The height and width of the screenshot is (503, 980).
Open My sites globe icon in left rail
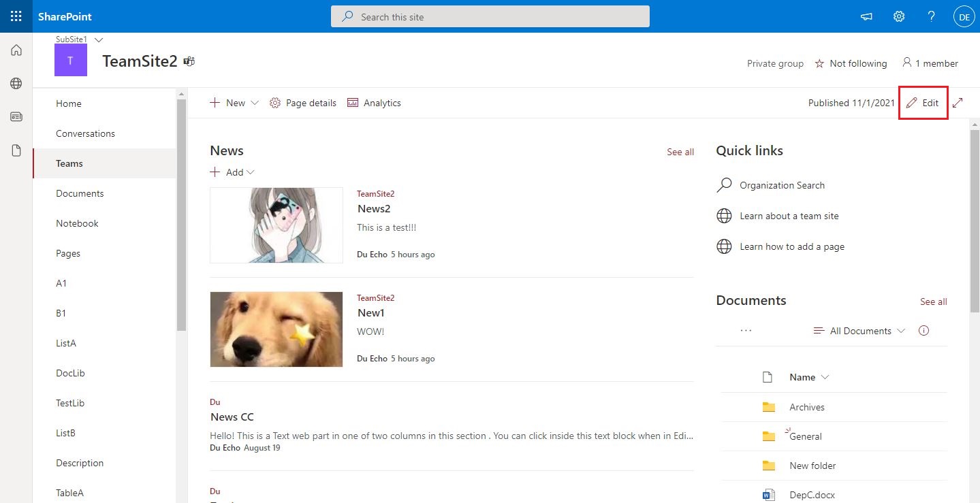(16, 84)
